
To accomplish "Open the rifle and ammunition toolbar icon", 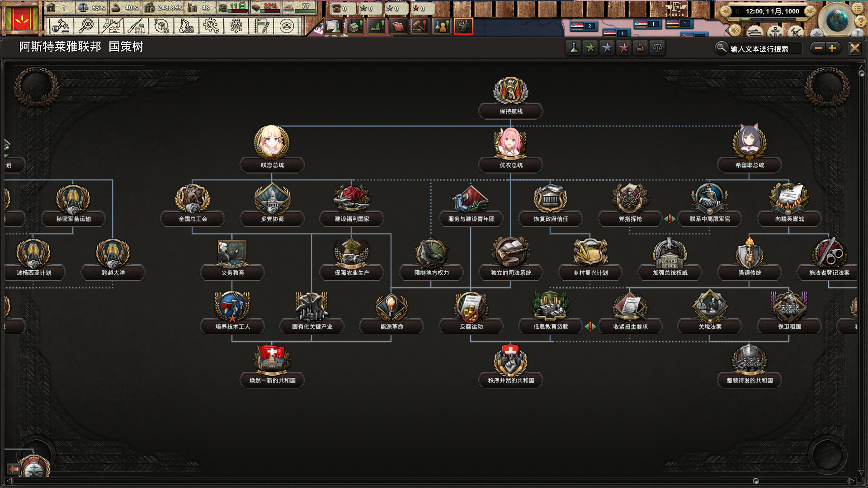I will point(136,26).
